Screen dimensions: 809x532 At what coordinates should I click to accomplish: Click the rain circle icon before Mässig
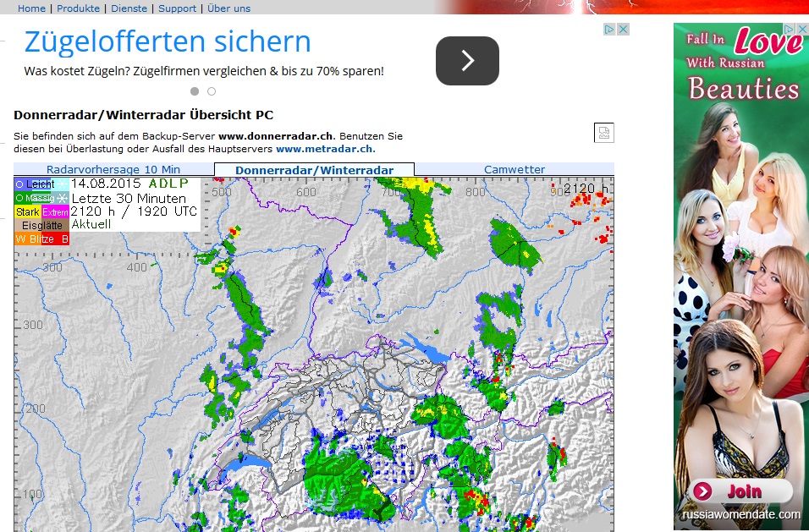(19, 198)
